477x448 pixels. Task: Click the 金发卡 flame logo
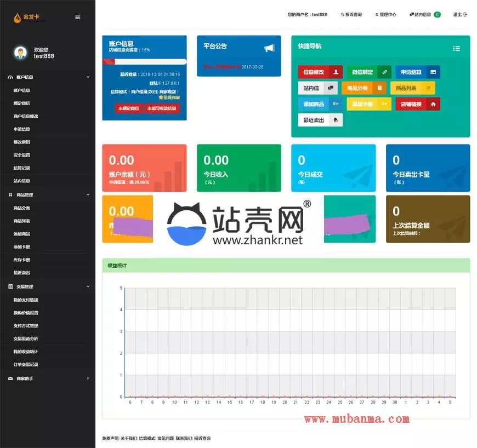tap(18, 18)
